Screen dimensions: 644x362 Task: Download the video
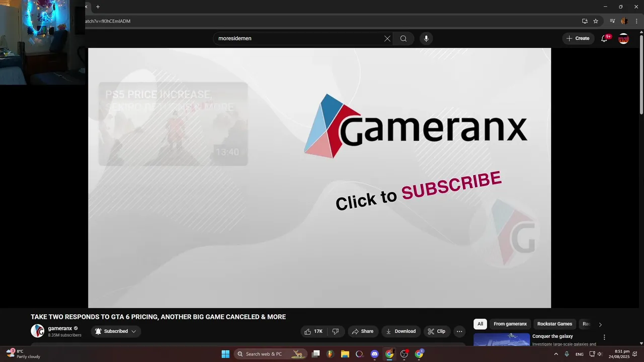[x=401, y=331]
